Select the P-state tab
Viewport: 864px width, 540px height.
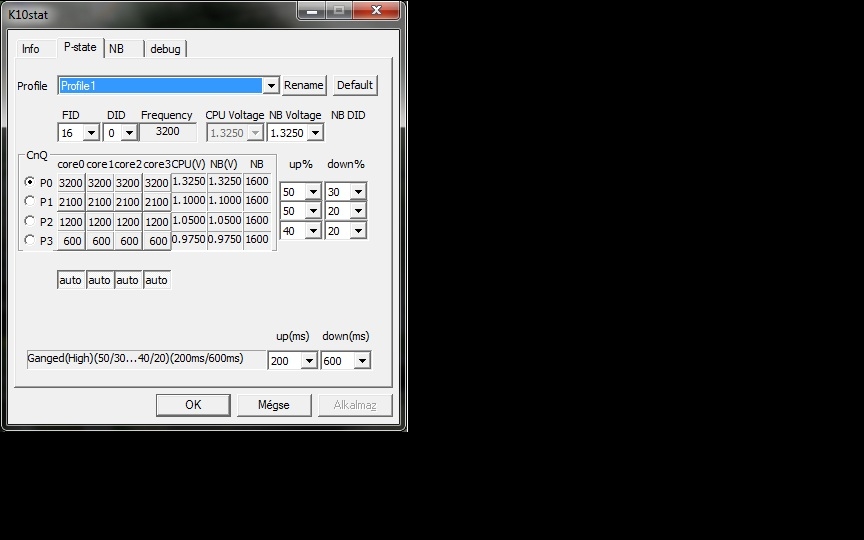coord(80,47)
